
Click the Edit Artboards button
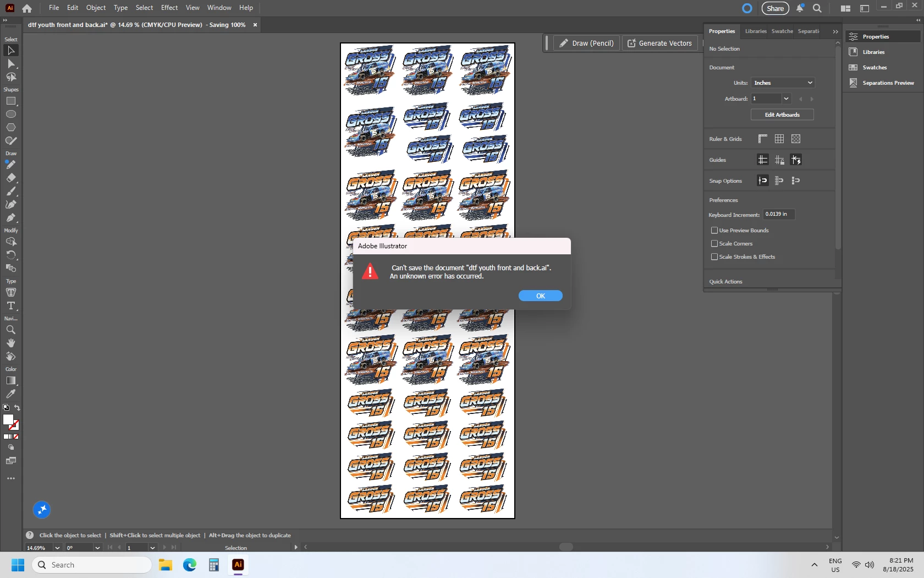point(782,114)
